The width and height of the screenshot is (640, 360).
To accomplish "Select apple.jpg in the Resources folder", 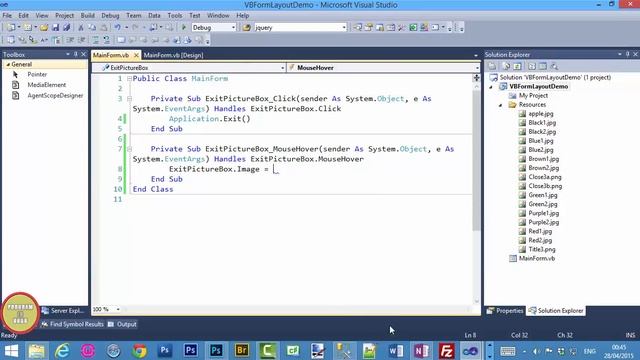I will 541,113.
